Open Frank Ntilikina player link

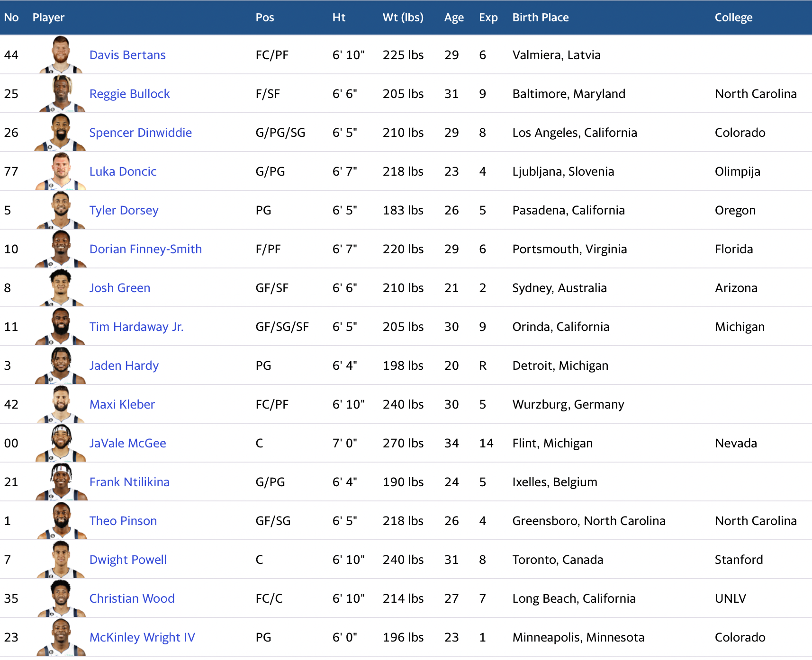coord(129,482)
